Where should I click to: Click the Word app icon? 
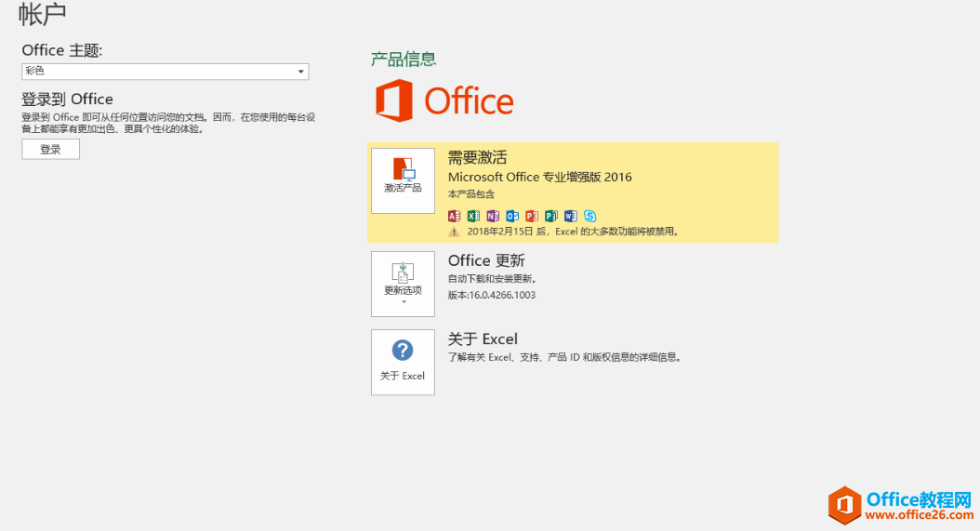click(x=571, y=216)
